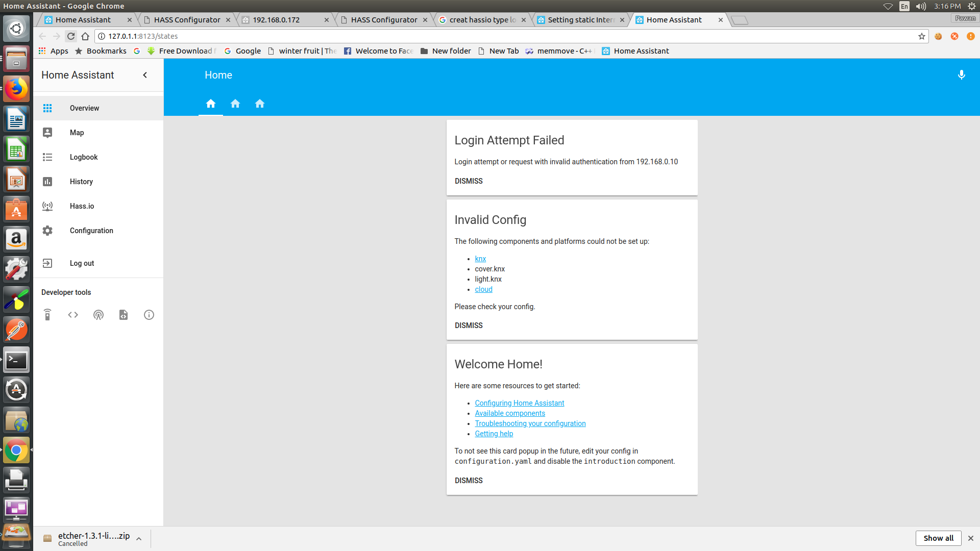Viewport: 980px width, 551px height.
Task: Click the Show all downloads button
Action: (938, 538)
